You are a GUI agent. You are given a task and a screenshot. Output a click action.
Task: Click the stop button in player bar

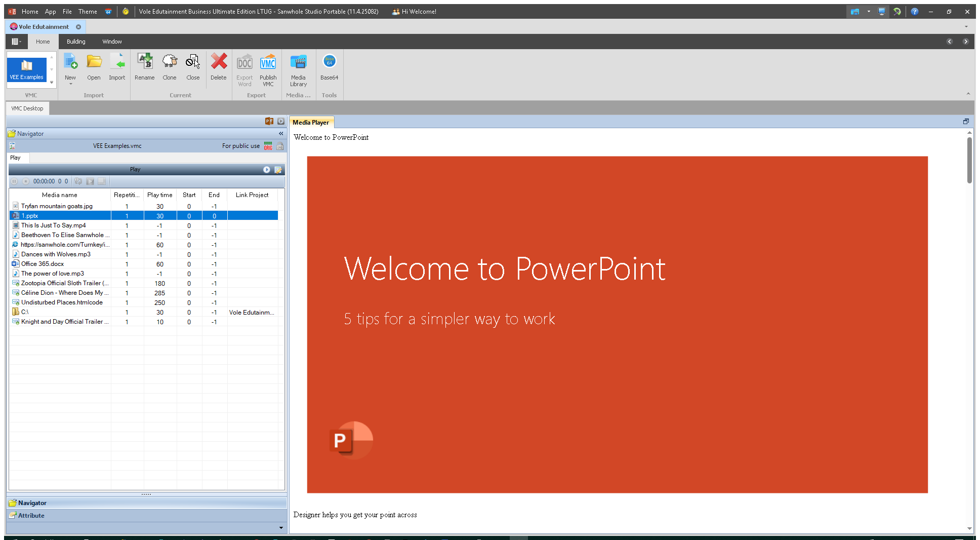point(25,181)
